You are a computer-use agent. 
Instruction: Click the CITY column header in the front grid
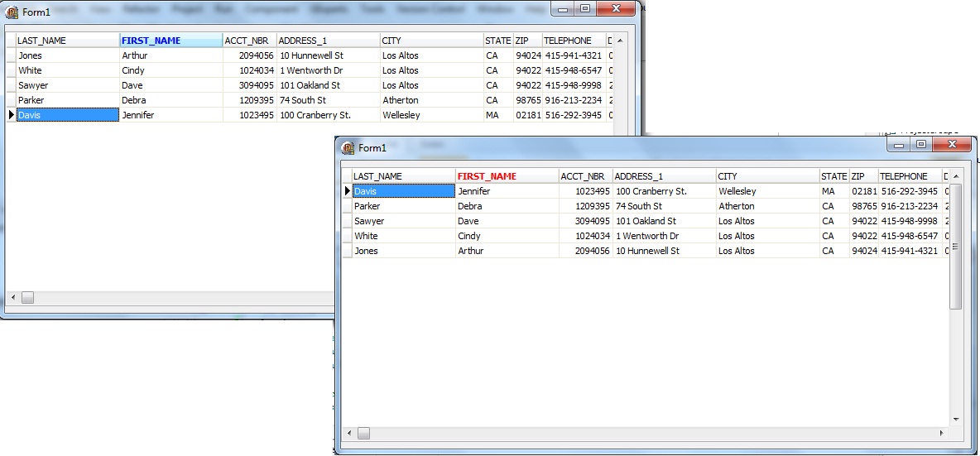point(728,176)
